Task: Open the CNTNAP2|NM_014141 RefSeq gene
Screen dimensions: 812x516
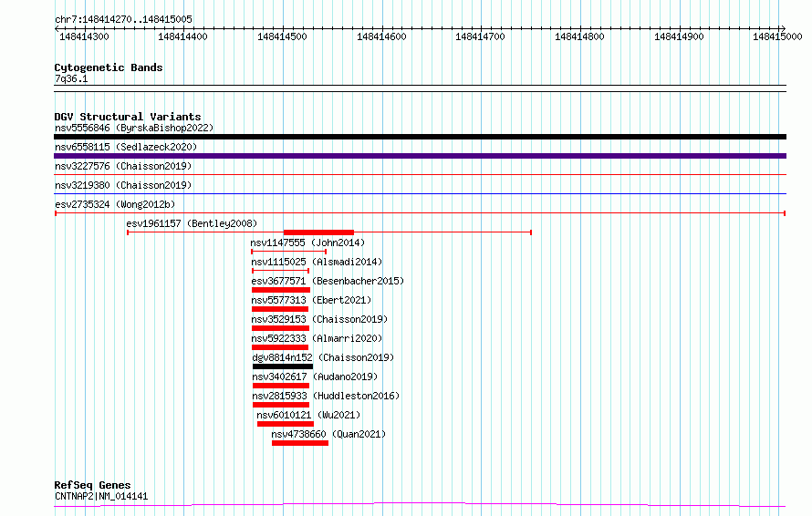Action: (x=101, y=497)
